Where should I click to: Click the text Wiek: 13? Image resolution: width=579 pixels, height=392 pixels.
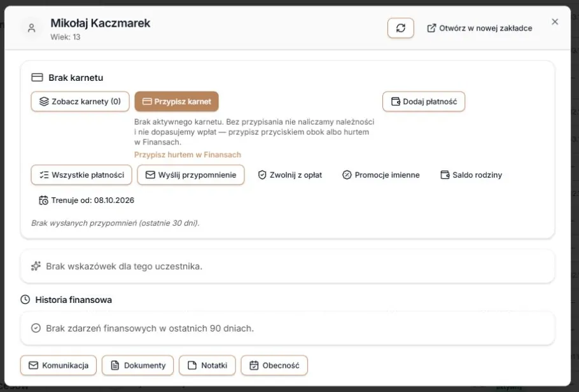[x=66, y=37]
